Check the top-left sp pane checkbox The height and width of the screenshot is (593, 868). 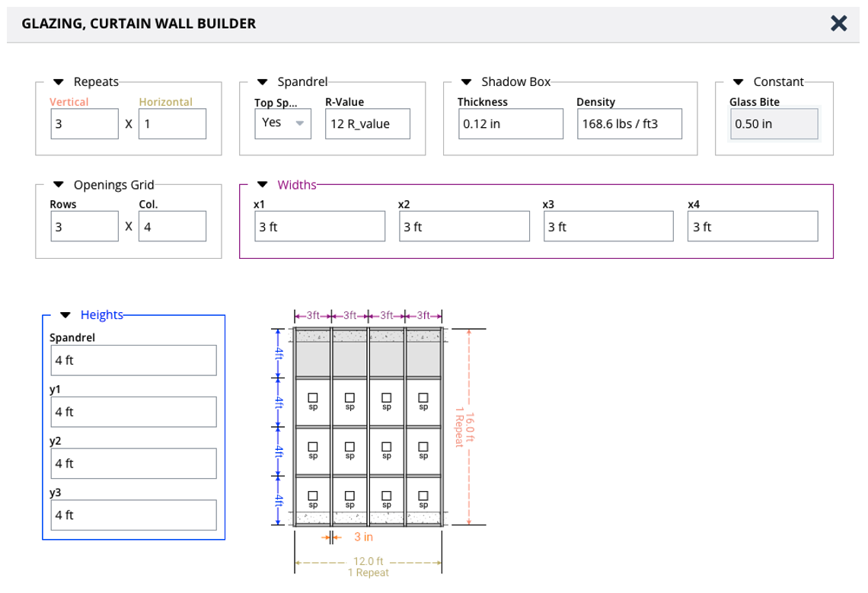tap(313, 397)
